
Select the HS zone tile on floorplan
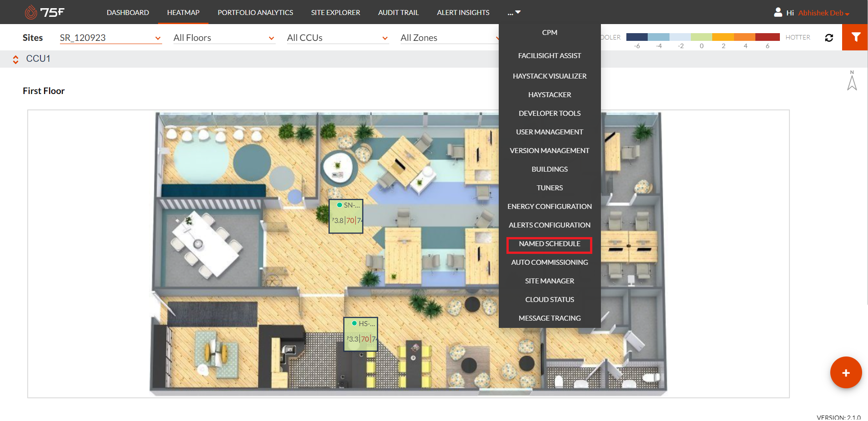coord(361,334)
